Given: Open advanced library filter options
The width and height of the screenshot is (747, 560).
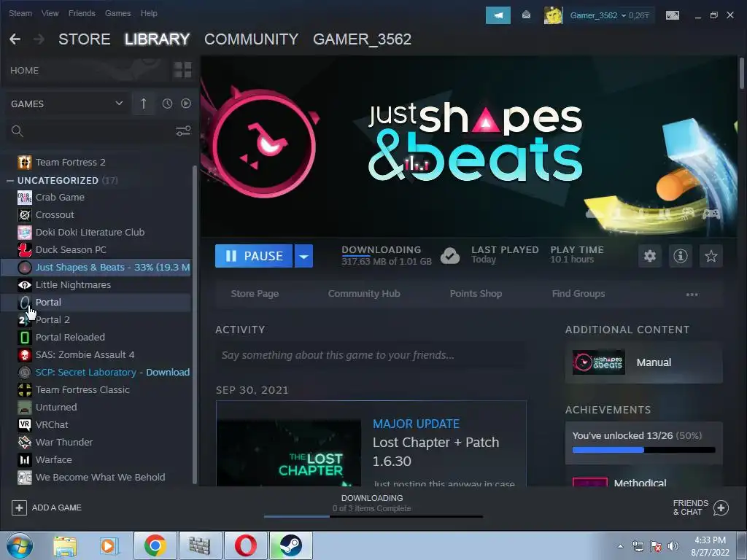Looking at the screenshot, I should (183, 131).
